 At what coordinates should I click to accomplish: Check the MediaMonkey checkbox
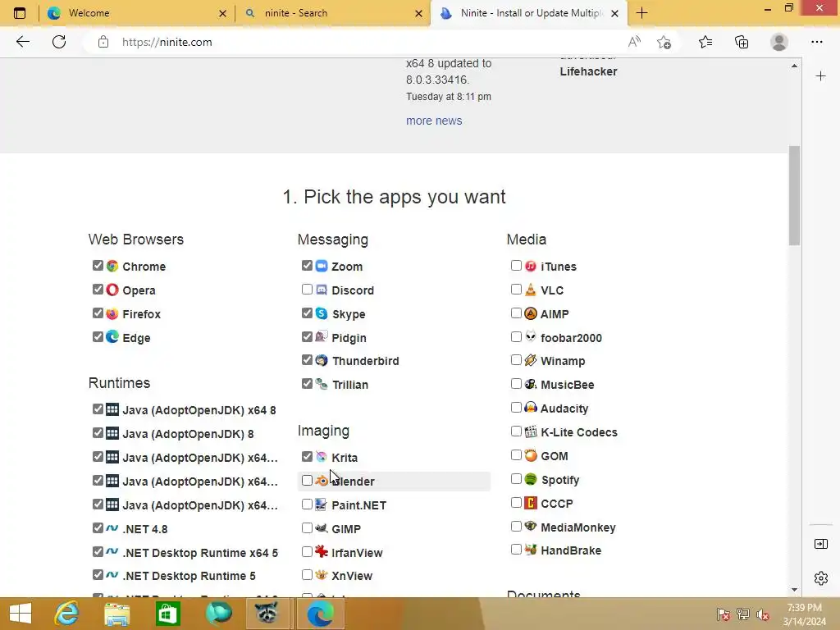coord(516,526)
